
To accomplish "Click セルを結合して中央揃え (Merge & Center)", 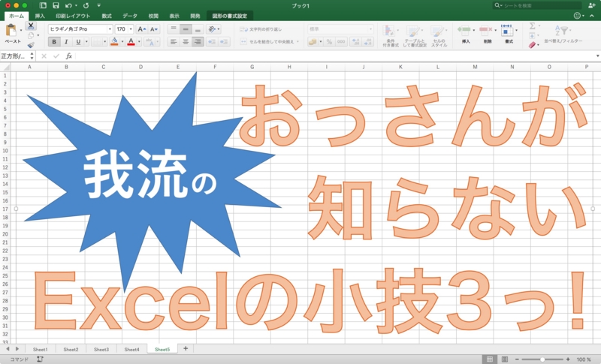I will 270,42.
